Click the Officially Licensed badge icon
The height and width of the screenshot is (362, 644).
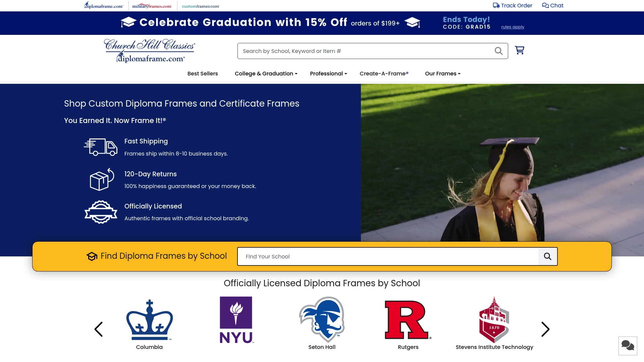tap(101, 212)
